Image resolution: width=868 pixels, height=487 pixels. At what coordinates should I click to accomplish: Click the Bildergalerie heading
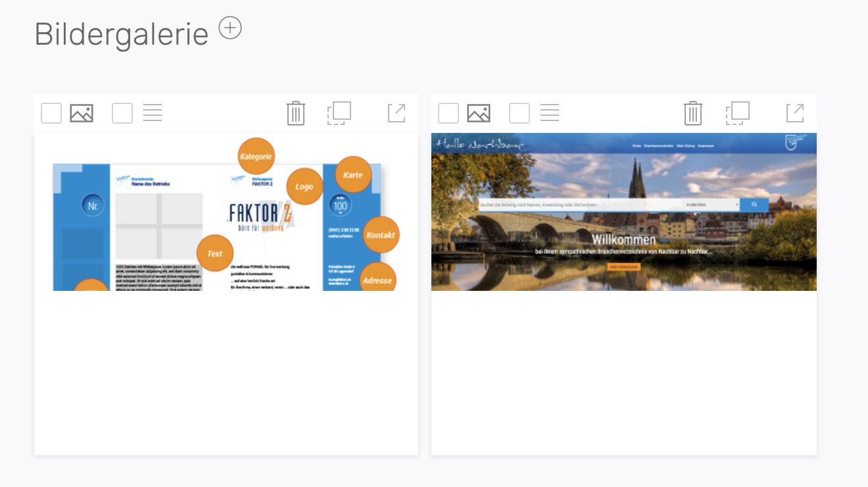point(121,34)
